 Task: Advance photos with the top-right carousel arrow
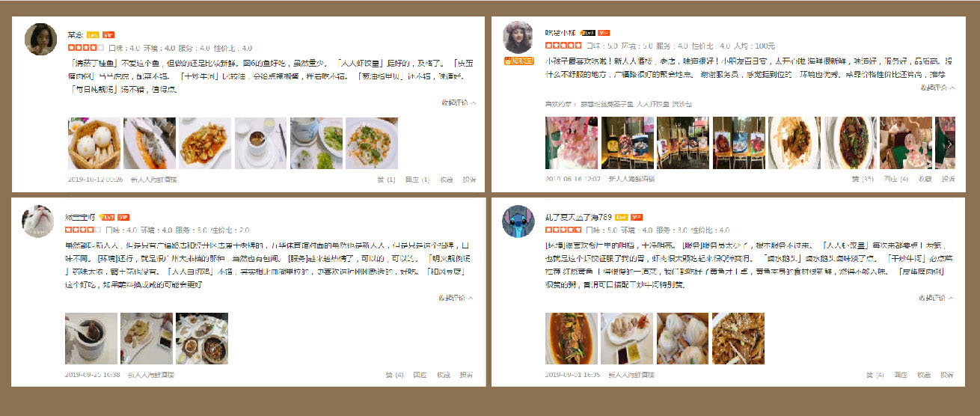[950, 143]
